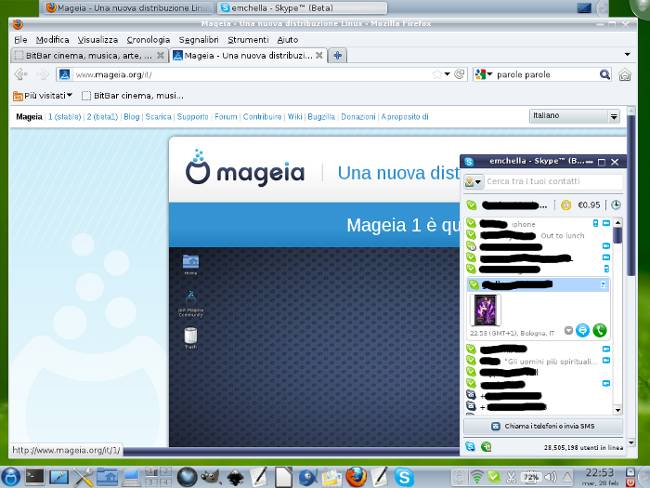
Task: Open the Italiano language dropdown
Action: click(x=574, y=116)
